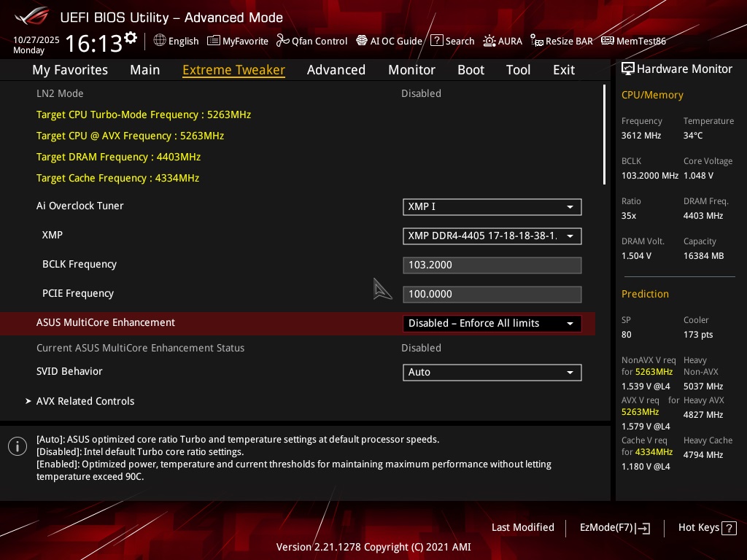Viewport: 747px width, 560px height.
Task: Click the settings gear next to the clock
Action: pos(131,37)
